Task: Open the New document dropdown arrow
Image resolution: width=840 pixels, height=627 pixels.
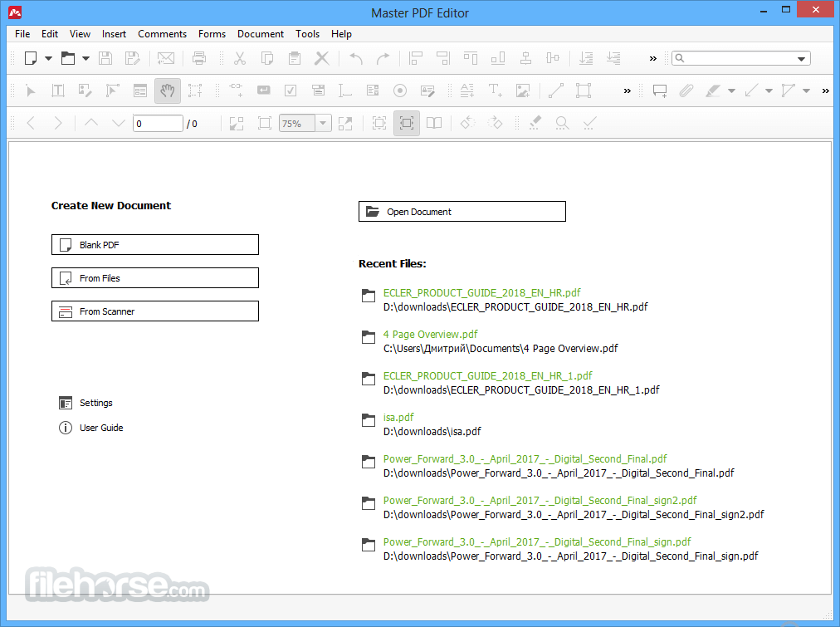Action: (48, 58)
